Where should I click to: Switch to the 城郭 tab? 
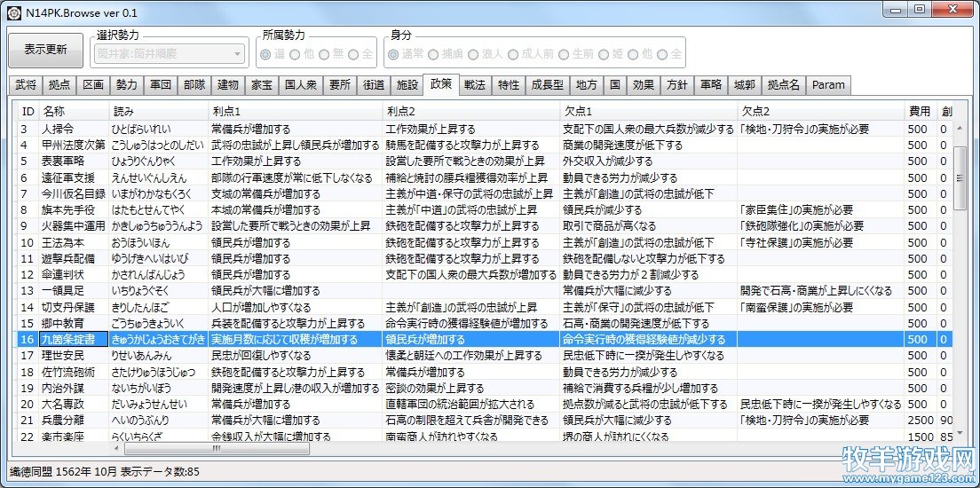[x=745, y=85]
